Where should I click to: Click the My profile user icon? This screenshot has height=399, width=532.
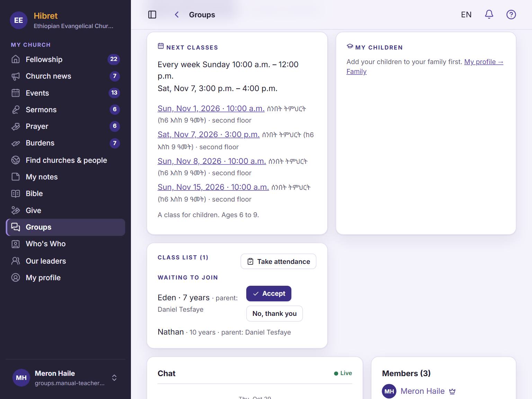16,277
